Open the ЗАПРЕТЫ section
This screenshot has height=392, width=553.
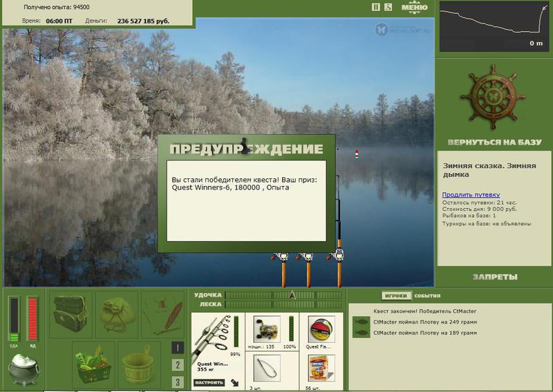(495, 277)
